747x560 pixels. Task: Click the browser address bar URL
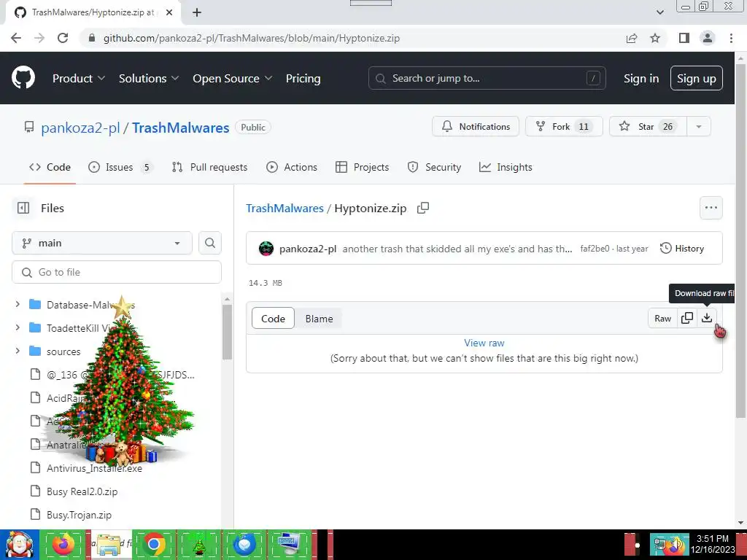(x=252, y=38)
